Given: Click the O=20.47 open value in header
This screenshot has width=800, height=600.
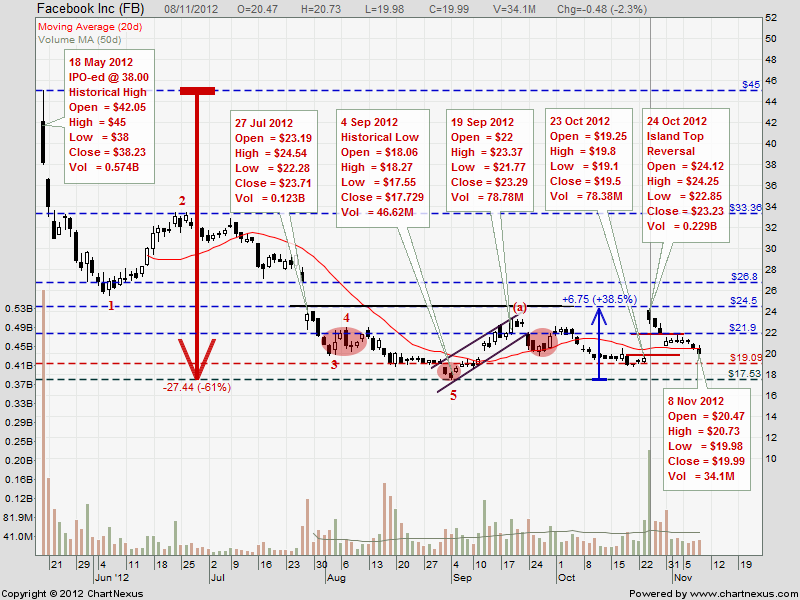Looking at the screenshot, I should (x=257, y=9).
